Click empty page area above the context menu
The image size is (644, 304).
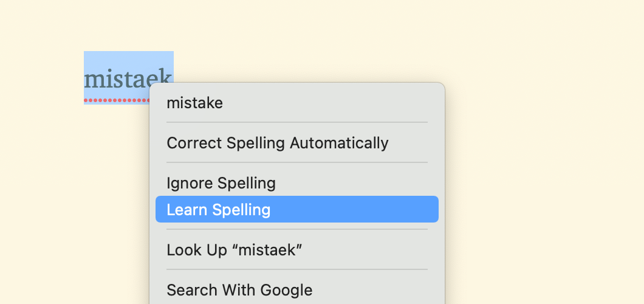[x=296, y=41]
